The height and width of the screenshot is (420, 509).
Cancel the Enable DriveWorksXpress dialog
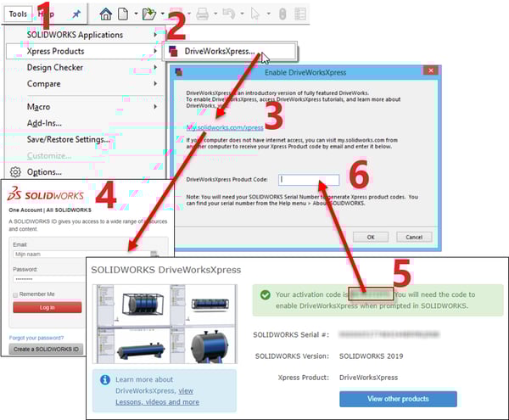pos(414,237)
